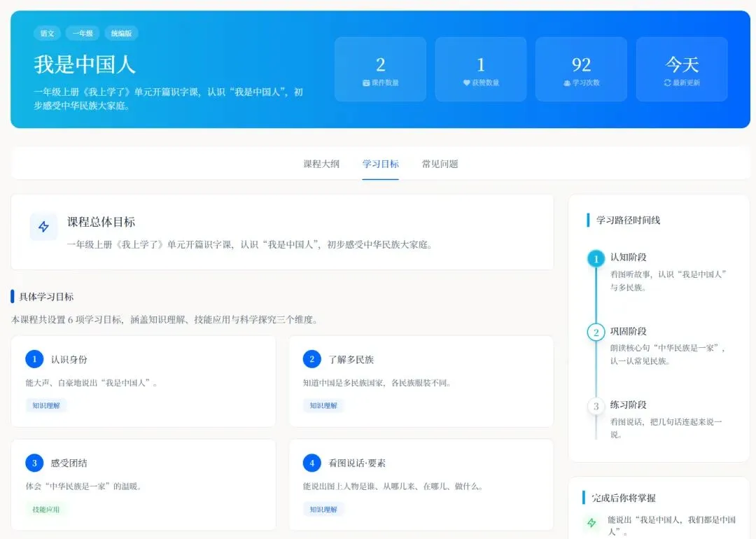Click the 完成后你将掌握 heading
756x539 pixels.
[624, 498]
